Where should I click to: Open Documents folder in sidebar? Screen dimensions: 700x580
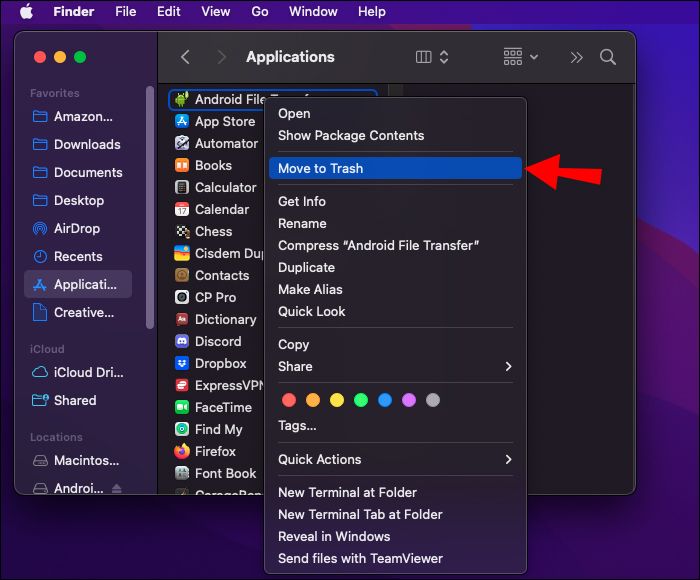click(78, 172)
